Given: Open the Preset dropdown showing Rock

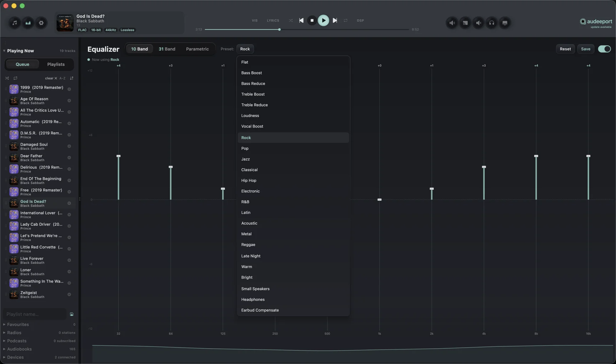Looking at the screenshot, I should (245, 49).
